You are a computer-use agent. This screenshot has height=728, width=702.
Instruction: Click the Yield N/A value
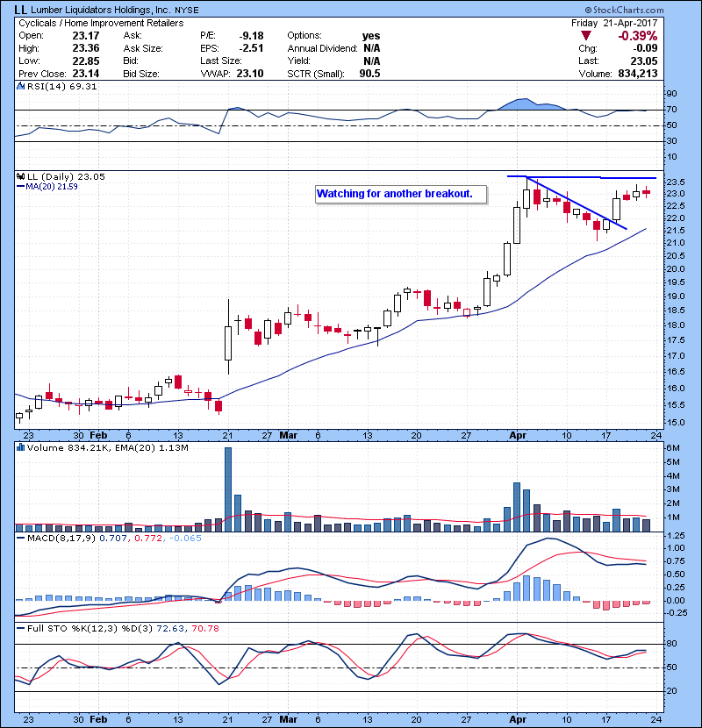pyautogui.click(x=372, y=61)
